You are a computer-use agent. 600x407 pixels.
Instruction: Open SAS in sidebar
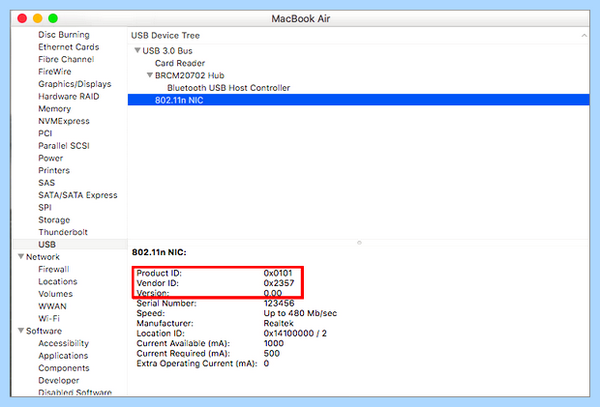click(x=47, y=182)
